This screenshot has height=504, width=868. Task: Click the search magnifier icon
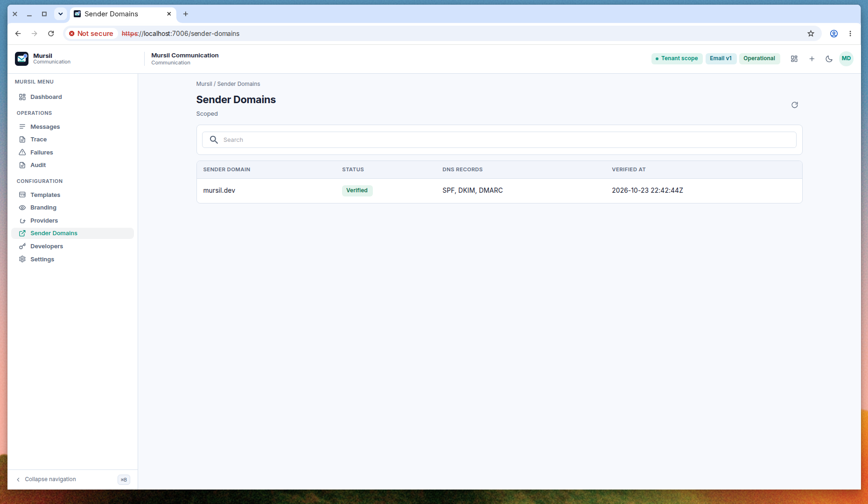[x=214, y=140]
